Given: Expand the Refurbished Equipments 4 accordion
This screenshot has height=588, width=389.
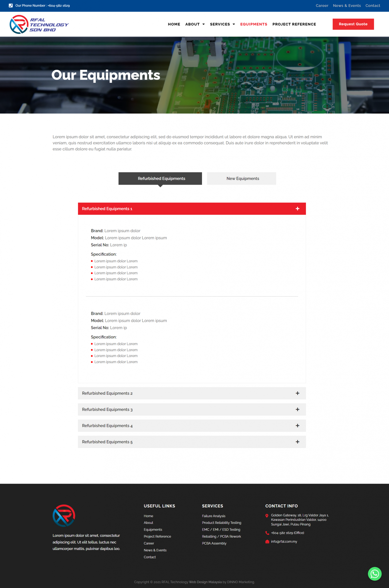Looking at the screenshot, I should (x=192, y=426).
